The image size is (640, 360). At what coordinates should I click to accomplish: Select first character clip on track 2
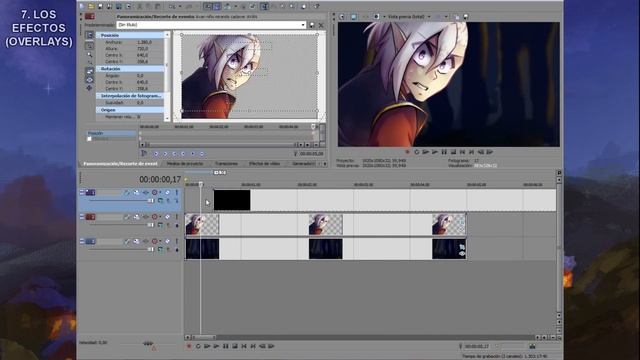click(202, 224)
